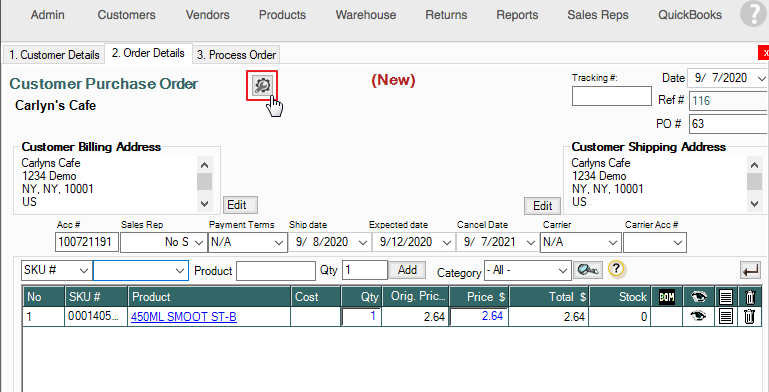Open the Customers menu
Viewport: 769px width, 392px height.
(x=127, y=15)
